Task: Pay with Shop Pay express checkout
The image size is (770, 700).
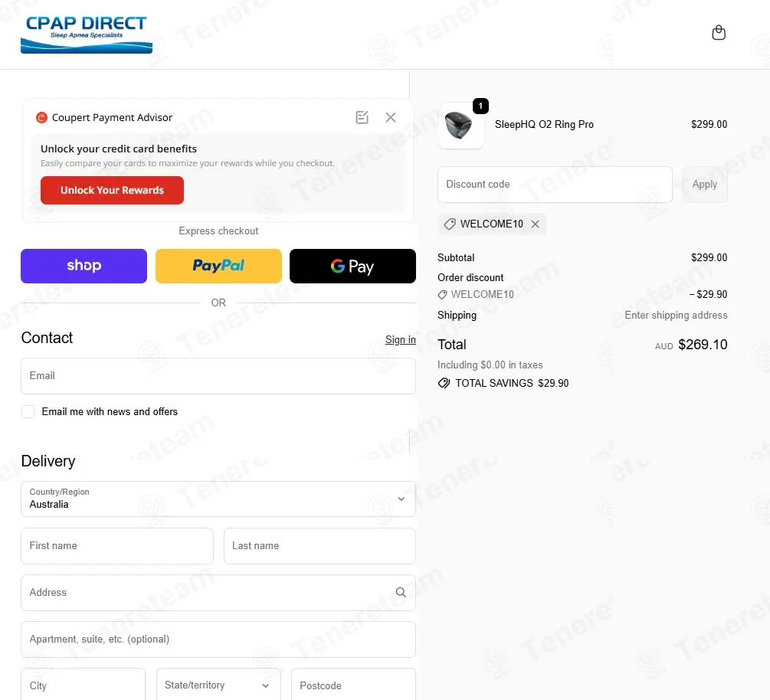Action: tap(84, 266)
